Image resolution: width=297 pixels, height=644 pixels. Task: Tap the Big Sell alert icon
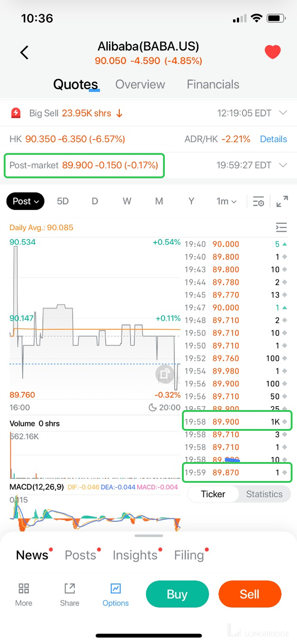click(16, 113)
